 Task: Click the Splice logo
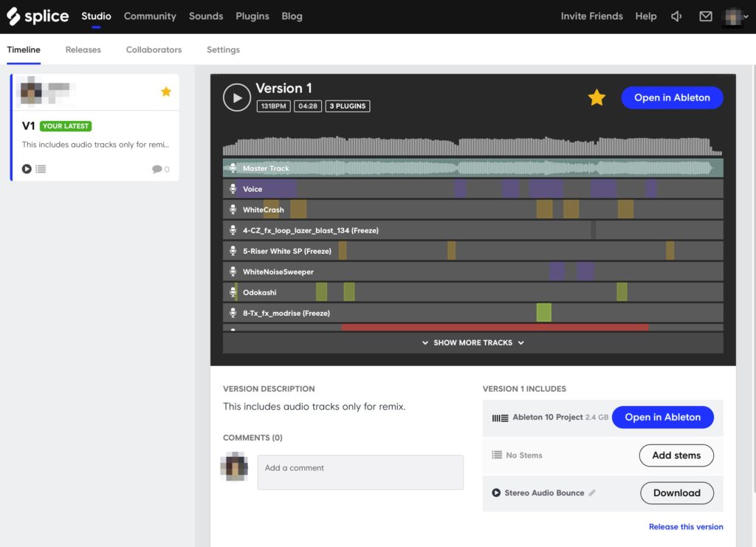pos(38,16)
